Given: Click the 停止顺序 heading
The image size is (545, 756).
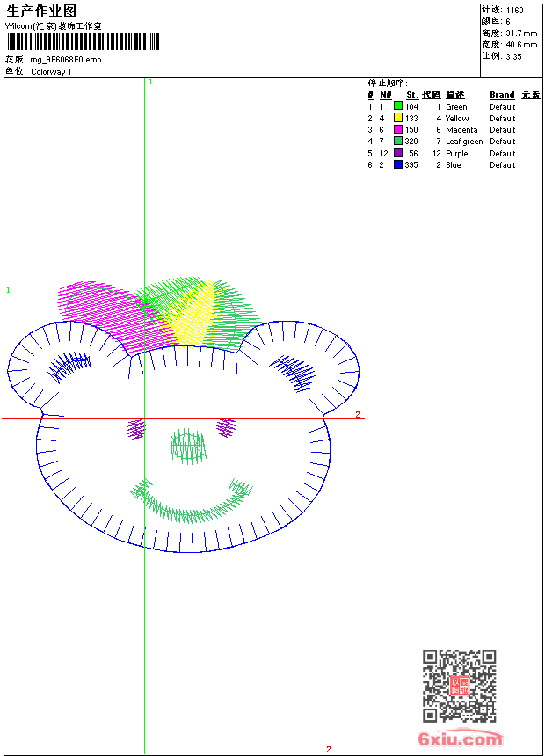Looking at the screenshot, I should point(388,84).
